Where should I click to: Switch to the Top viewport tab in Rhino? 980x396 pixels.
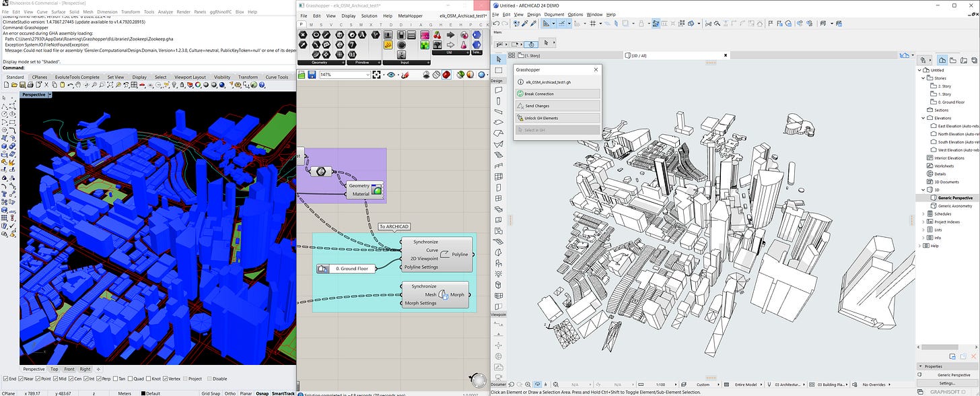[x=53, y=369]
